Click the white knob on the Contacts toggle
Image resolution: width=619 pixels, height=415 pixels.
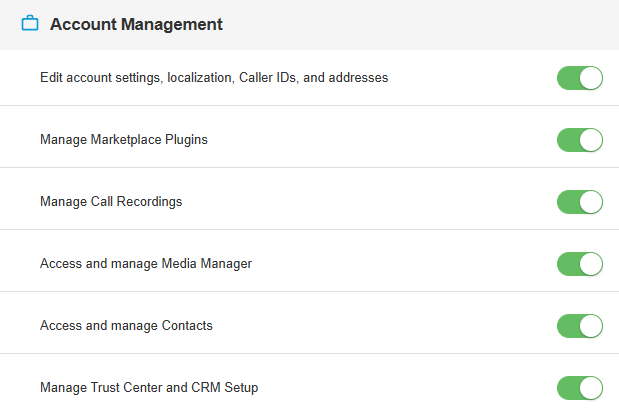tap(591, 326)
